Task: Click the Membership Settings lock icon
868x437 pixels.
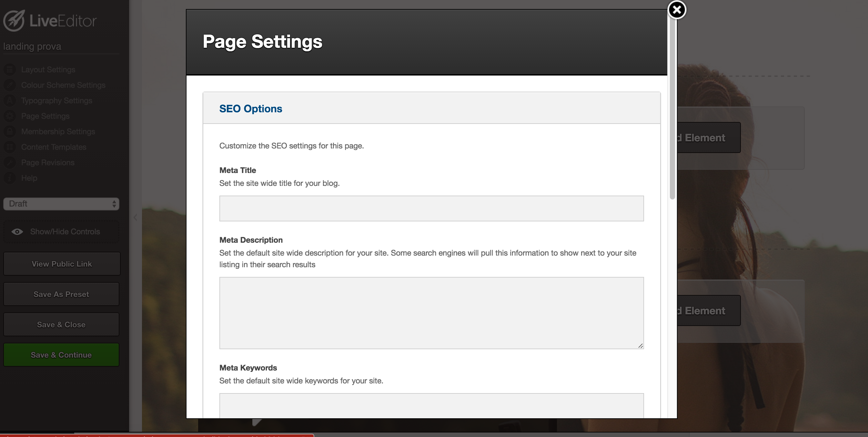Action: click(x=10, y=131)
